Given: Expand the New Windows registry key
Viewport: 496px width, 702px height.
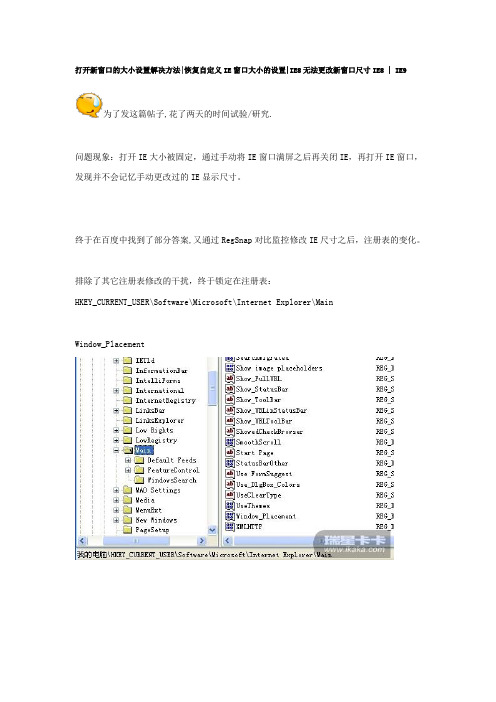Looking at the screenshot, I should [x=116, y=520].
